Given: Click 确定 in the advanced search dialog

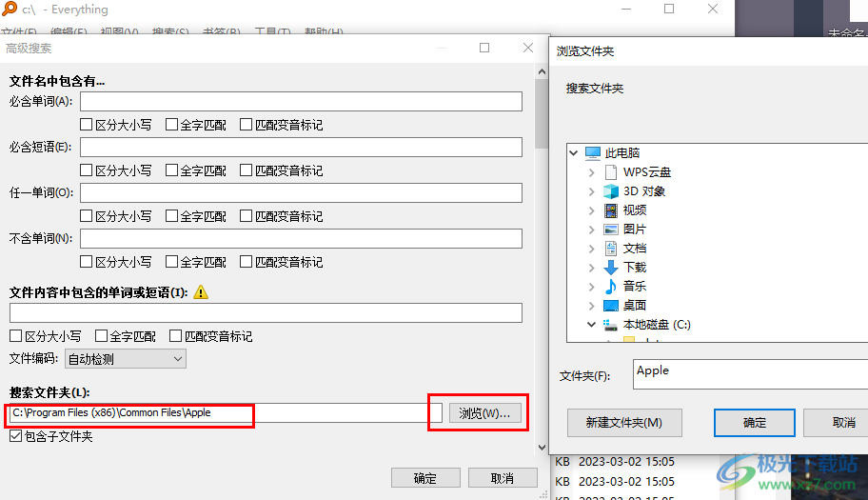Looking at the screenshot, I should point(425,478).
